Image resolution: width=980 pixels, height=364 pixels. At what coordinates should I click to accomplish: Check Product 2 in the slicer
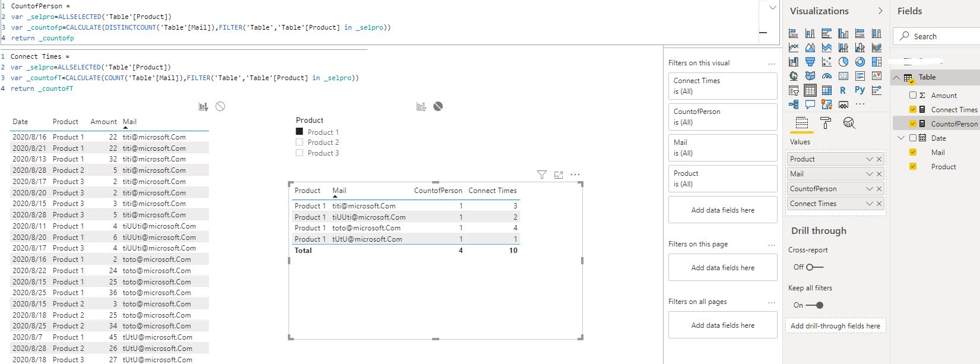point(299,143)
